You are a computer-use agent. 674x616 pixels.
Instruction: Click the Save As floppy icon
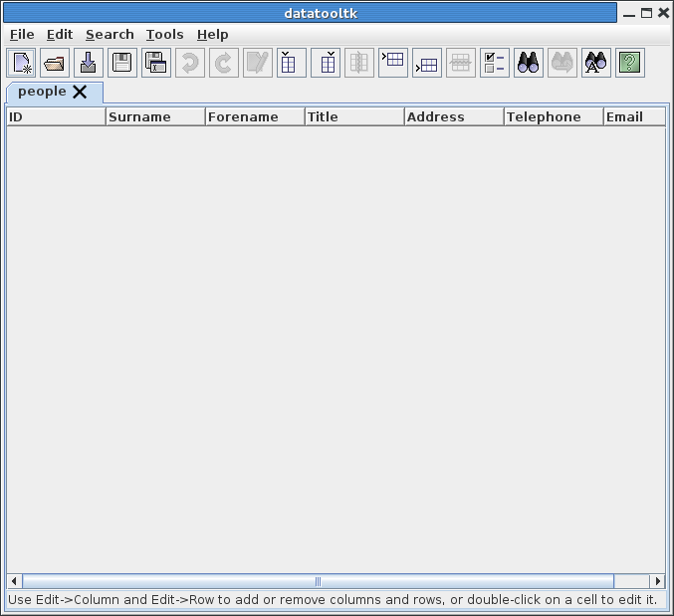156,63
